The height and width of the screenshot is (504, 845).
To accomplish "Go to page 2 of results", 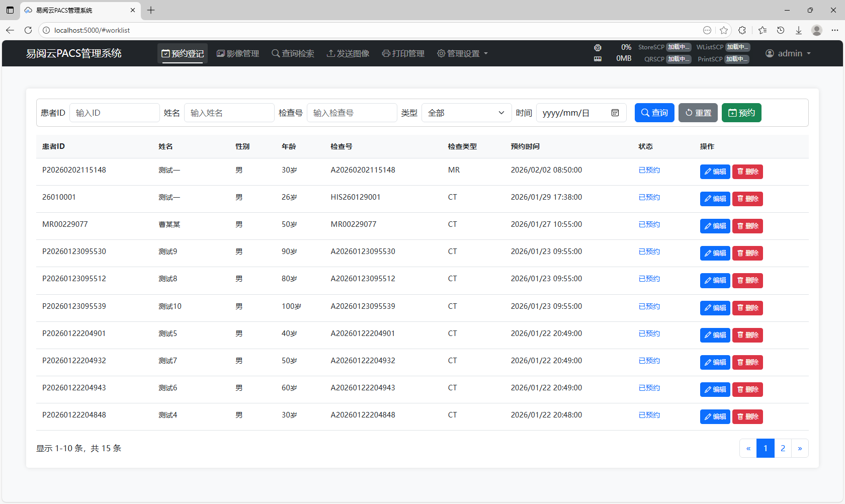I will [x=783, y=448].
